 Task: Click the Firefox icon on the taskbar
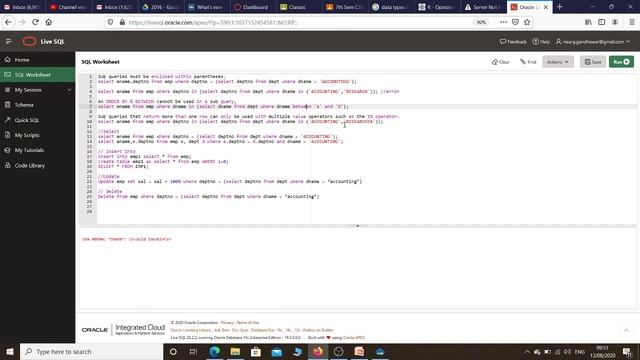[x=318, y=351]
